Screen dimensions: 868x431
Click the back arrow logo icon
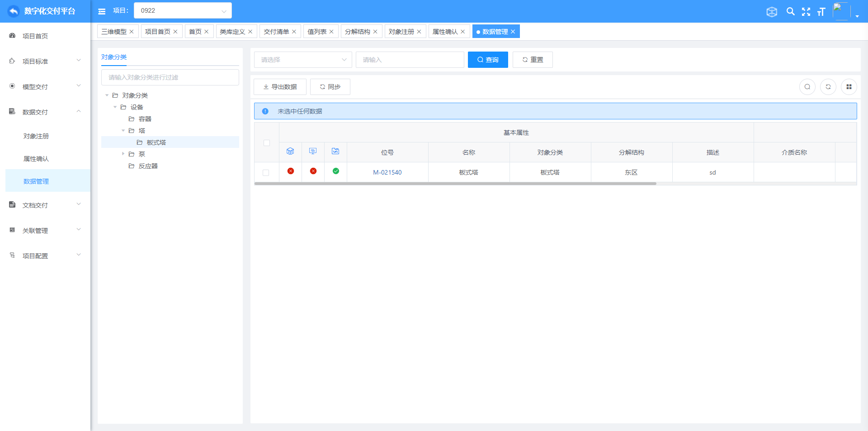pyautogui.click(x=14, y=11)
